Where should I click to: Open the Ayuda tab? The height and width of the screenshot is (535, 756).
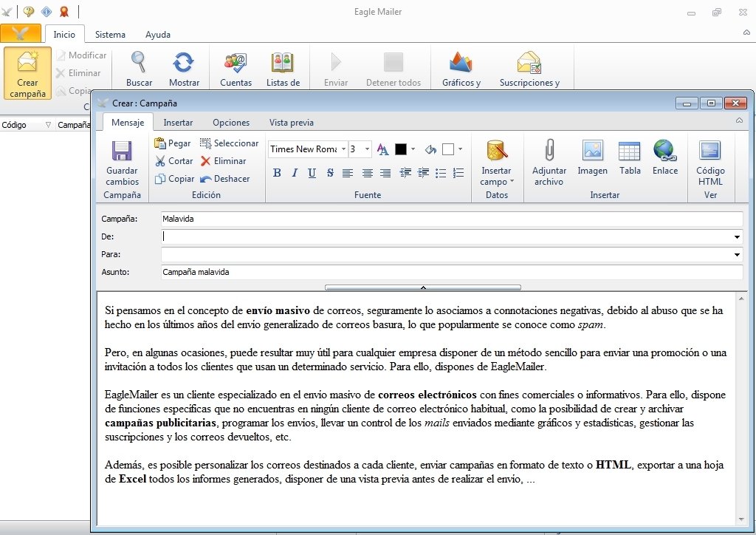[x=158, y=35]
